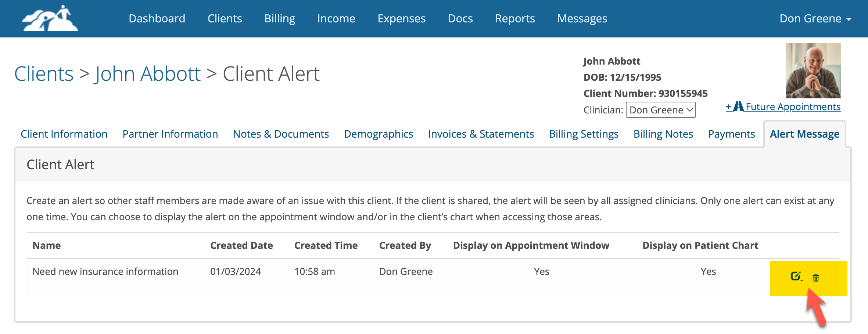The image size is (868, 334).
Task: Click the edit alert pencil icon
Action: click(796, 276)
